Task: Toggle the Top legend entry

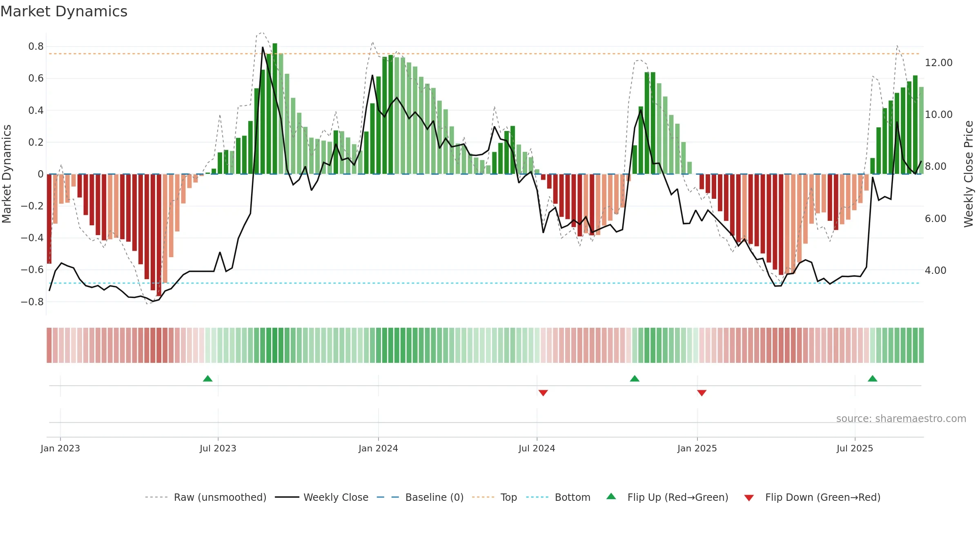Action: [494, 497]
